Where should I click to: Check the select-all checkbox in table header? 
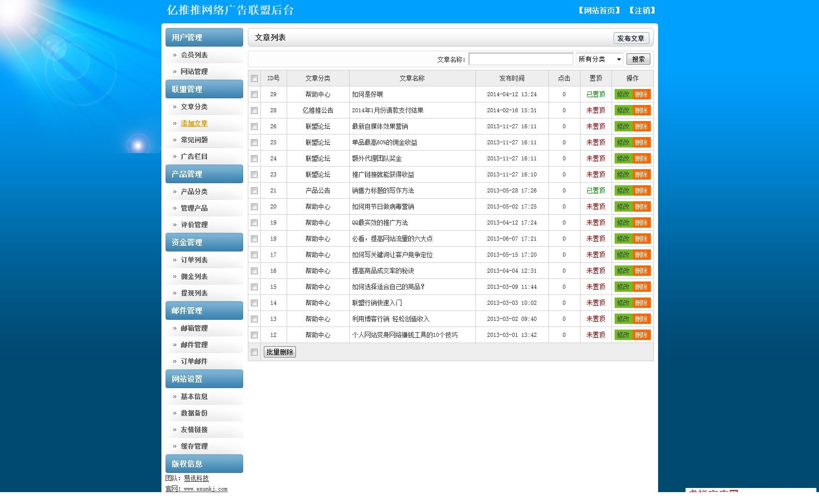254,79
